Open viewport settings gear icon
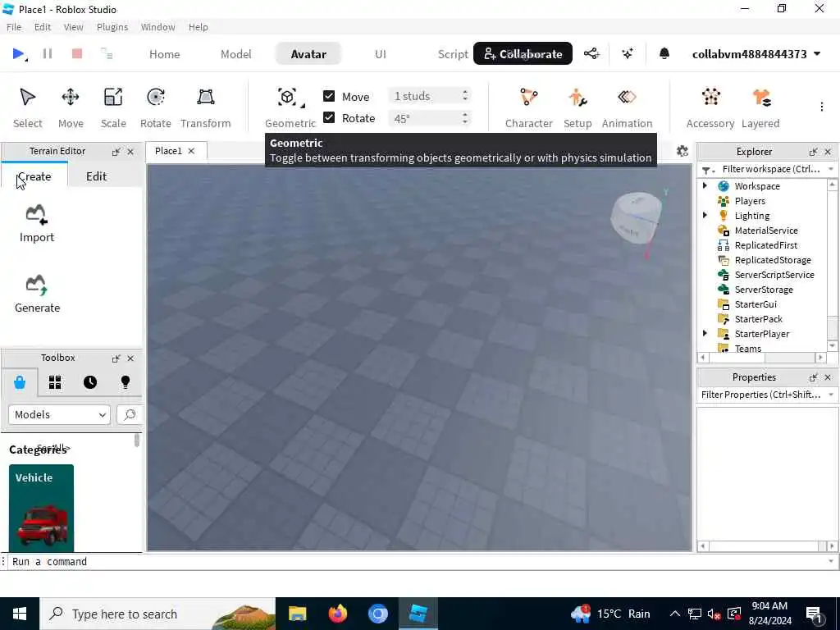840x630 pixels. [x=682, y=151]
